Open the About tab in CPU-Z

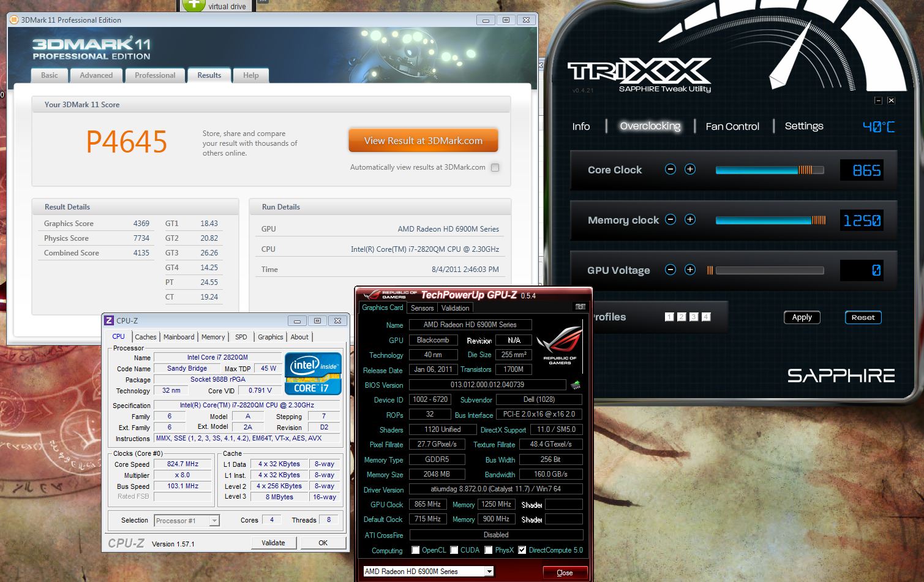tap(299, 337)
